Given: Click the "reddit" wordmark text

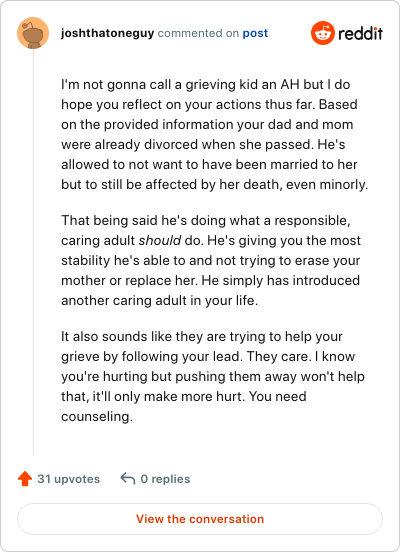Looking at the screenshot, I should (360, 33).
